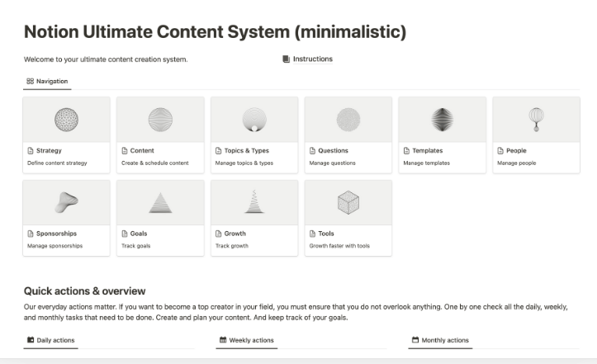This screenshot has width=597, height=364.
Task: Click the Templates card sphere image
Action: [x=442, y=120]
